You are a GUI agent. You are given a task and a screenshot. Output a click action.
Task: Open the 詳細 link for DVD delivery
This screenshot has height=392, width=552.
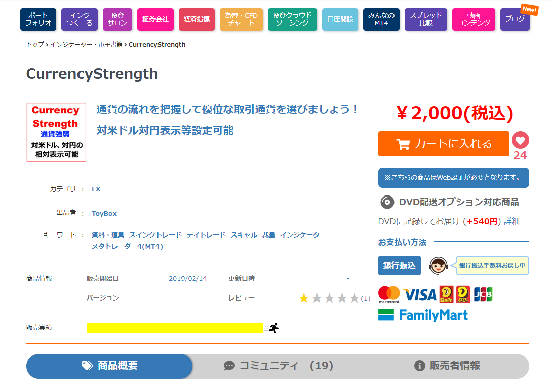(511, 221)
